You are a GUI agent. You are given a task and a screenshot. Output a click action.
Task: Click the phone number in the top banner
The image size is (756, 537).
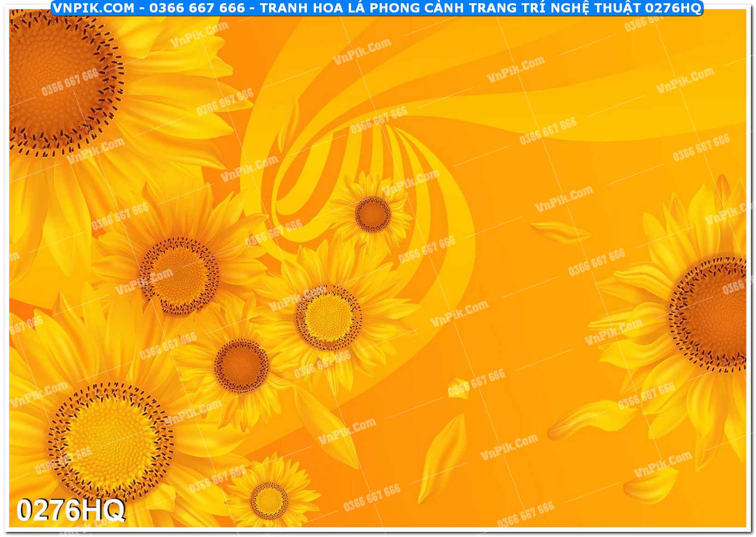[197, 8]
